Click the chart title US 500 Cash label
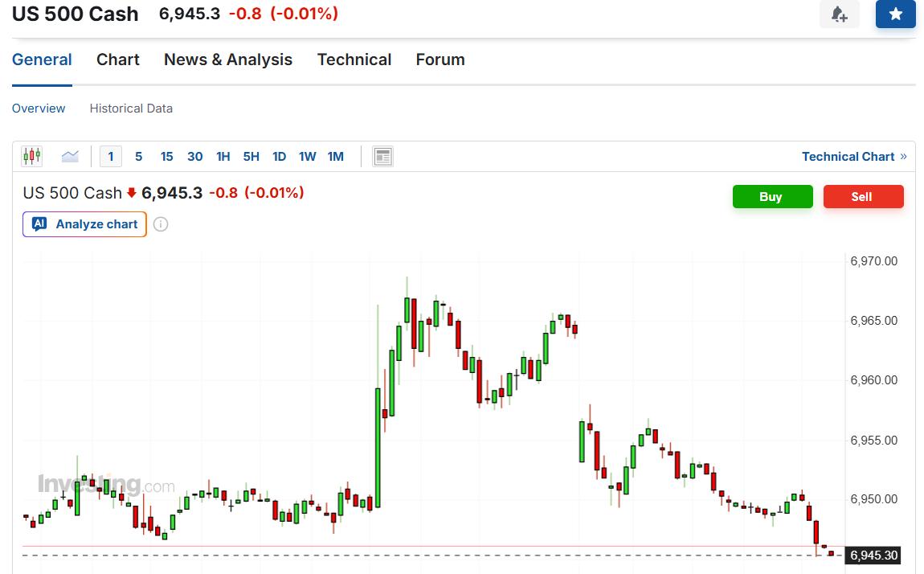This screenshot has height=574, width=924. [72, 193]
